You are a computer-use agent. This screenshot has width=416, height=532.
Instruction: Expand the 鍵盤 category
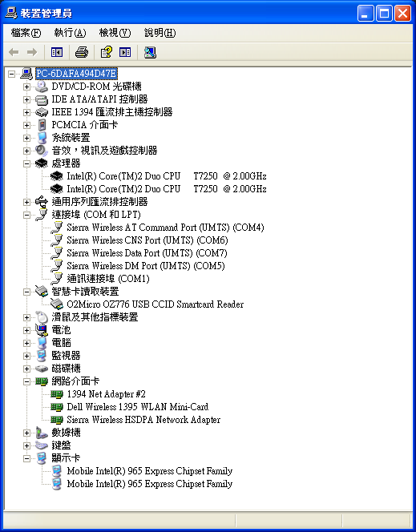click(x=26, y=445)
